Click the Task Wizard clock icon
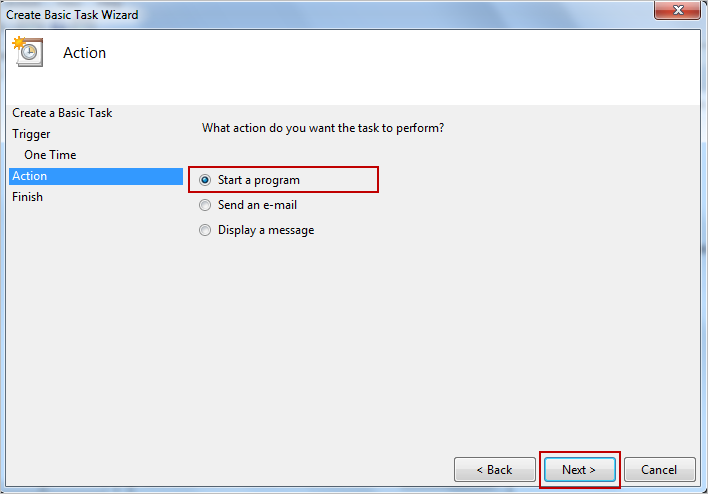This screenshot has width=708, height=494. pos(27,51)
